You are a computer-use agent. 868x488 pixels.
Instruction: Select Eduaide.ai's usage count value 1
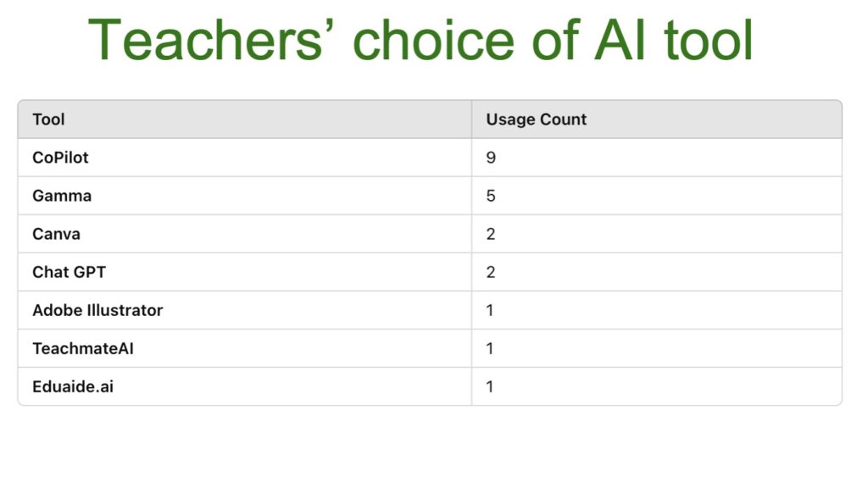489,386
